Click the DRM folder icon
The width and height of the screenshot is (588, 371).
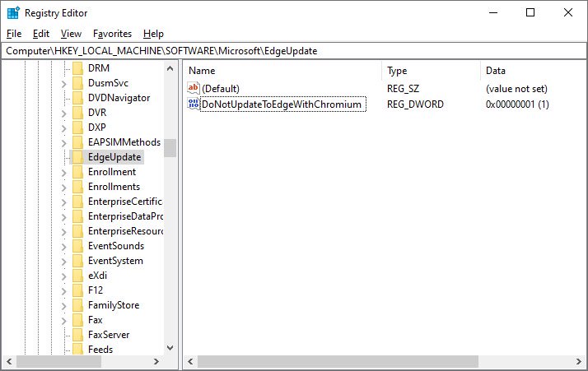77,68
